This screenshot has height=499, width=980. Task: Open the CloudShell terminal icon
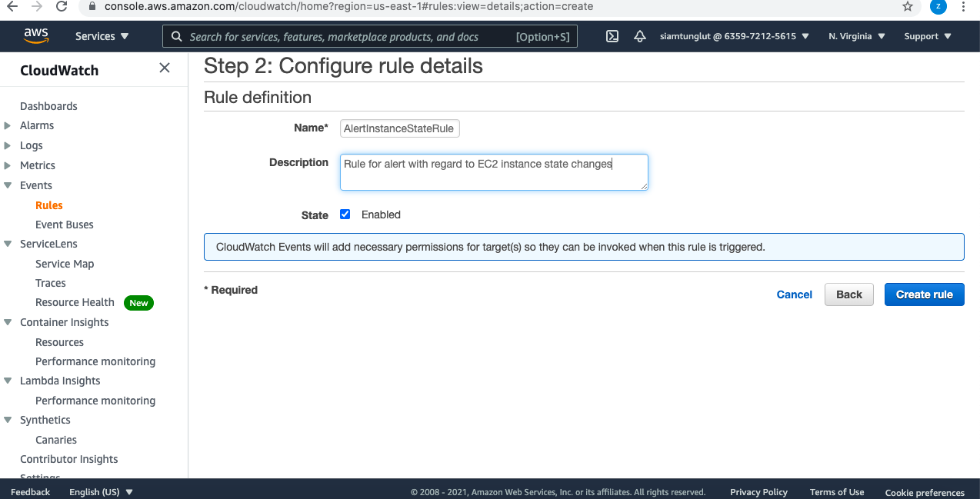click(612, 36)
